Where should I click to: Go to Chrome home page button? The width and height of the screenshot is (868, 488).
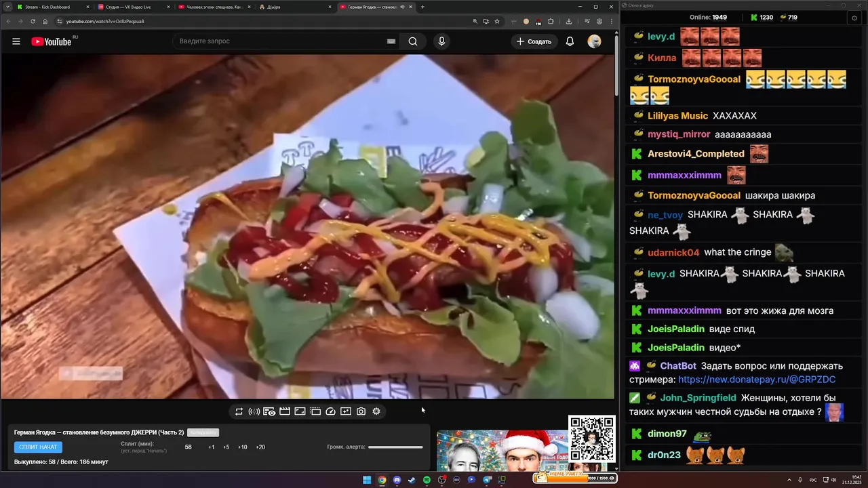(x=45, y=21)
